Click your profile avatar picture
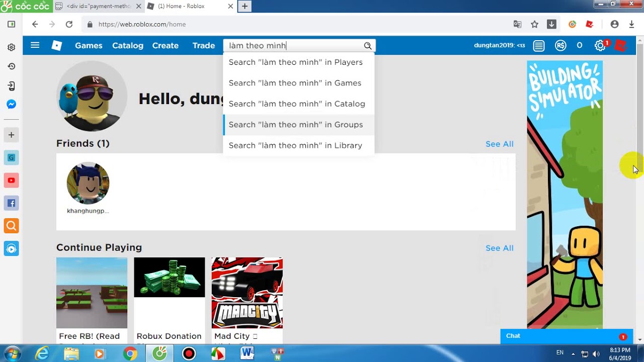The image size is (644, 362). pos(92,97)
